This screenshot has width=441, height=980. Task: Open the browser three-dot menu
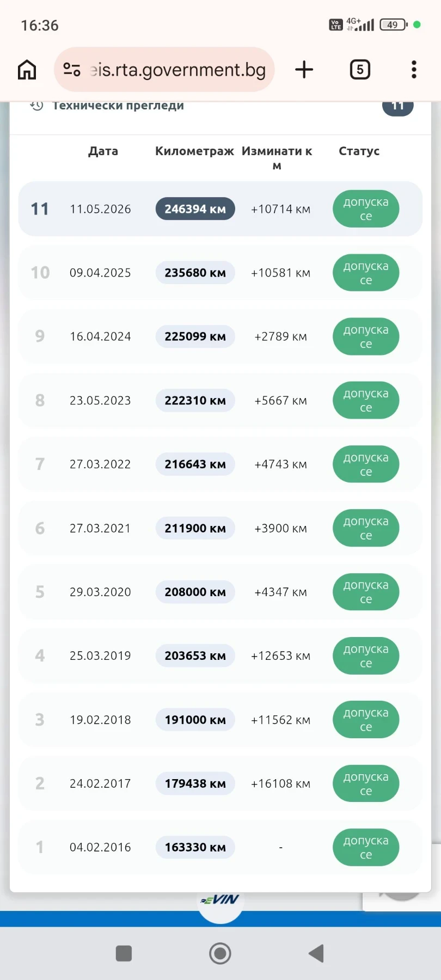[414, 70]
